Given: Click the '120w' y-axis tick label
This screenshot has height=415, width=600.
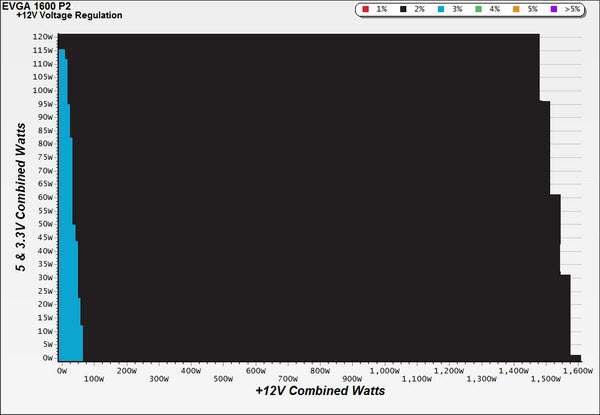Looking at the screenshot, I should (x=42, y=37).
